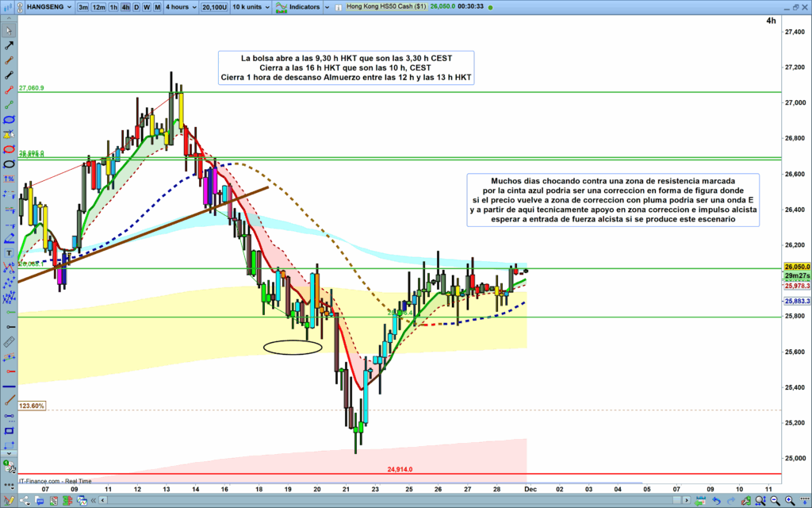Select the W weekly timeframe button
Image resolution: width=812 pixels, height=508 pixels.
[147, 6]
